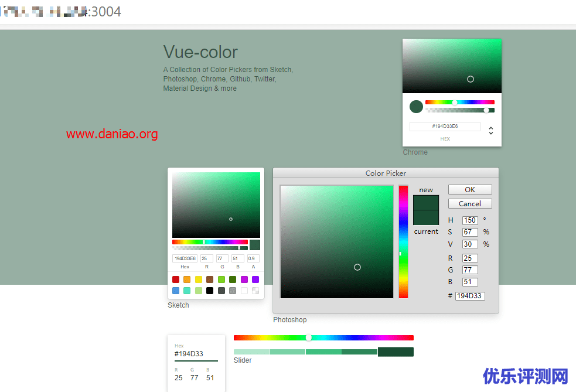The height and width of the screenshot is (392, 576).
Task: Focus the H value field in Photoshop picker
Action: click(x=470, y=220)
